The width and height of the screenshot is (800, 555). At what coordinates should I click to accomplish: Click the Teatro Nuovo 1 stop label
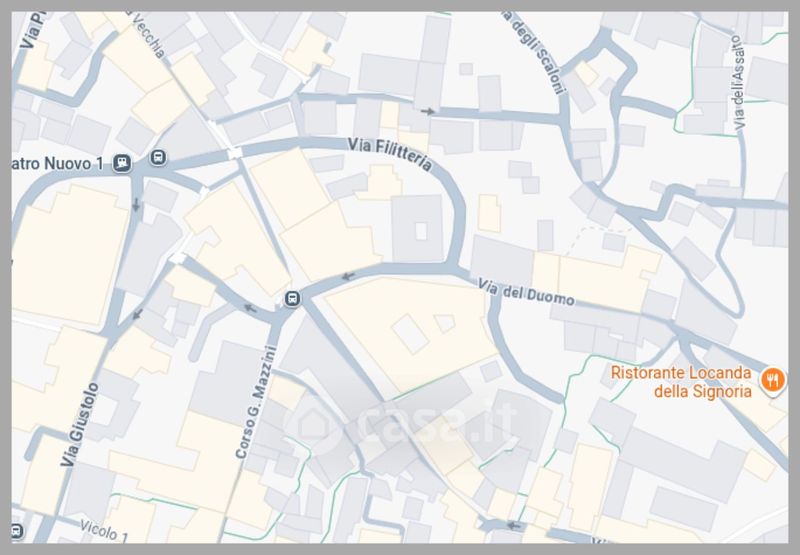pyautogui.click(x=57, y=164)
